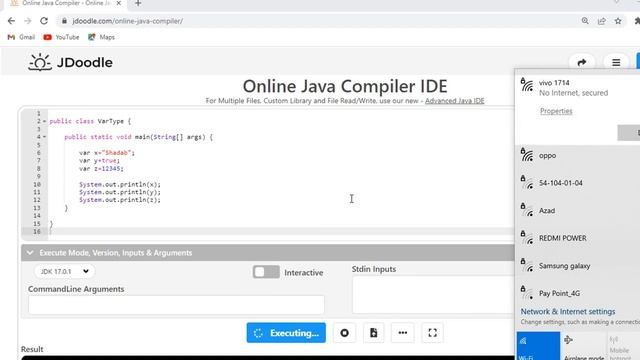Screen dimensions: 640x360
Task: Select the Samsung galaxy network
Action: pyautogui.click(x=578, y=266)
